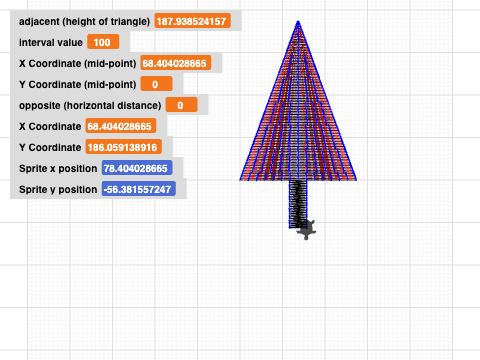Select 'X Coordinate (mid-point)' watcher label
The image size is (480, 360).
coord(78,63)
